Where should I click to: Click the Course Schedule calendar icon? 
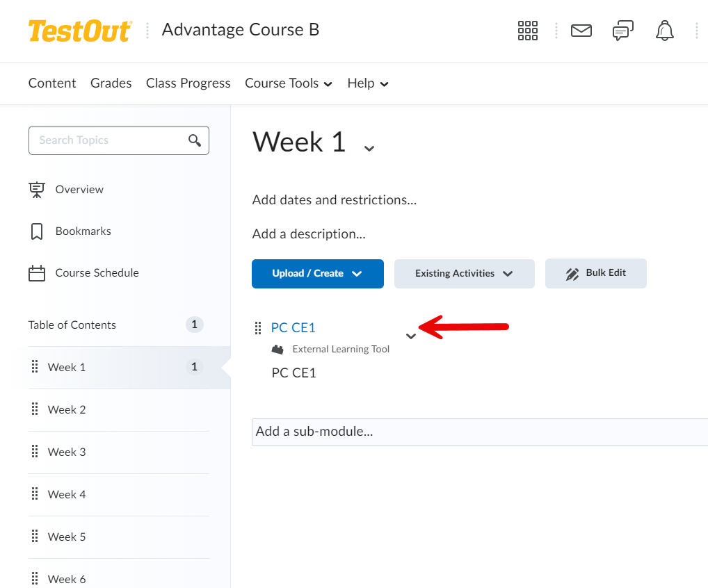[37, 273]
